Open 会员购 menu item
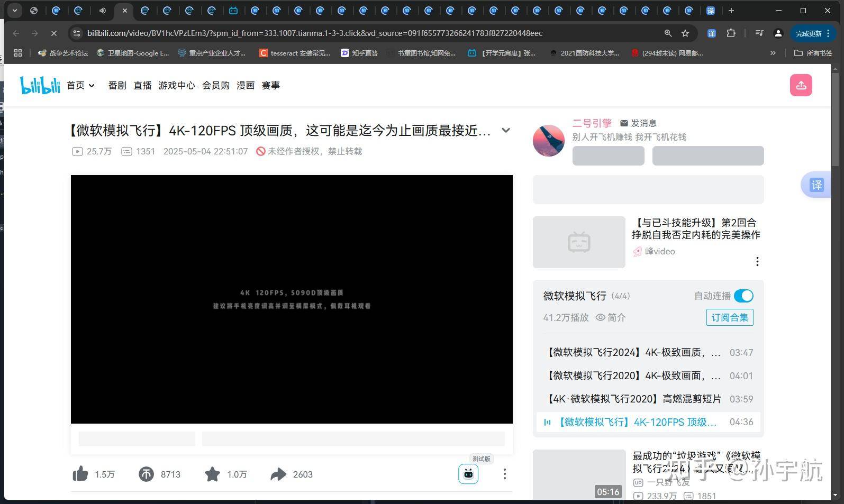The image size is (844, 504). point(216,85)
